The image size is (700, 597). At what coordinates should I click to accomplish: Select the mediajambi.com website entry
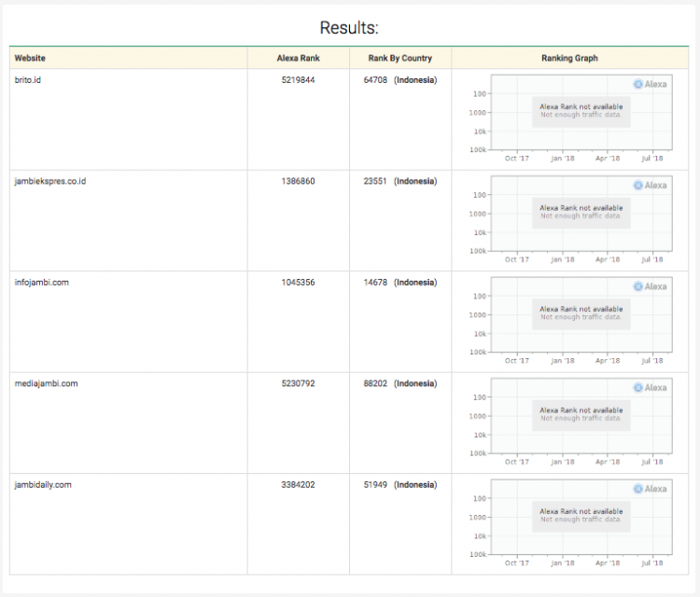click(x=47, y=383)
